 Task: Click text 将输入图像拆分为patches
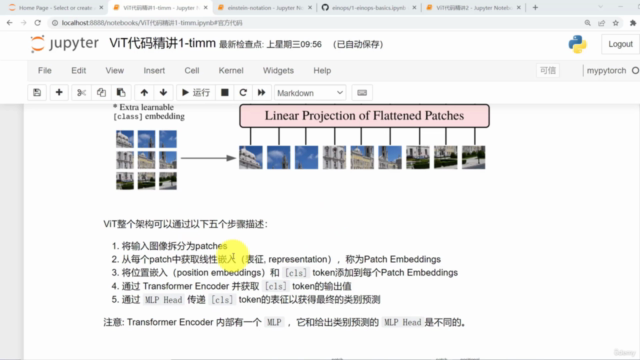[174, 246]
